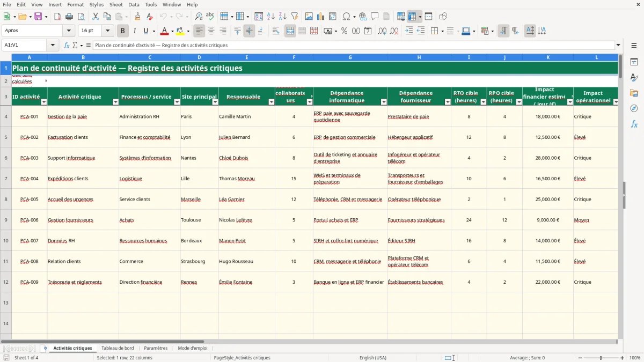The height and width of the screenshot is (362, 644).
Task: Click the Clear Direct Formatting icon
Action: (x=149, y=17)
